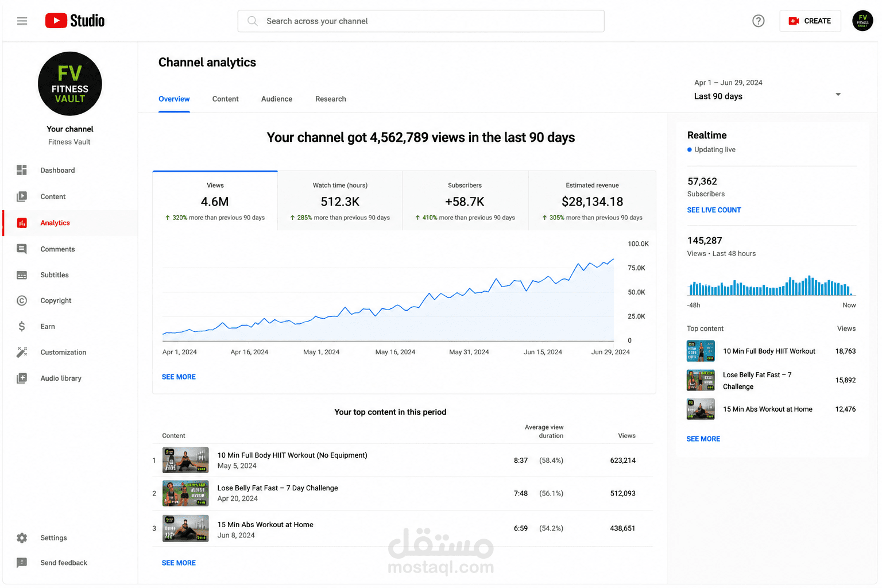The height and width of the screenshot is (588, 882).
Task: Open 15 Min Abs Workout table thumbnail
Action: tap(185, 529)
